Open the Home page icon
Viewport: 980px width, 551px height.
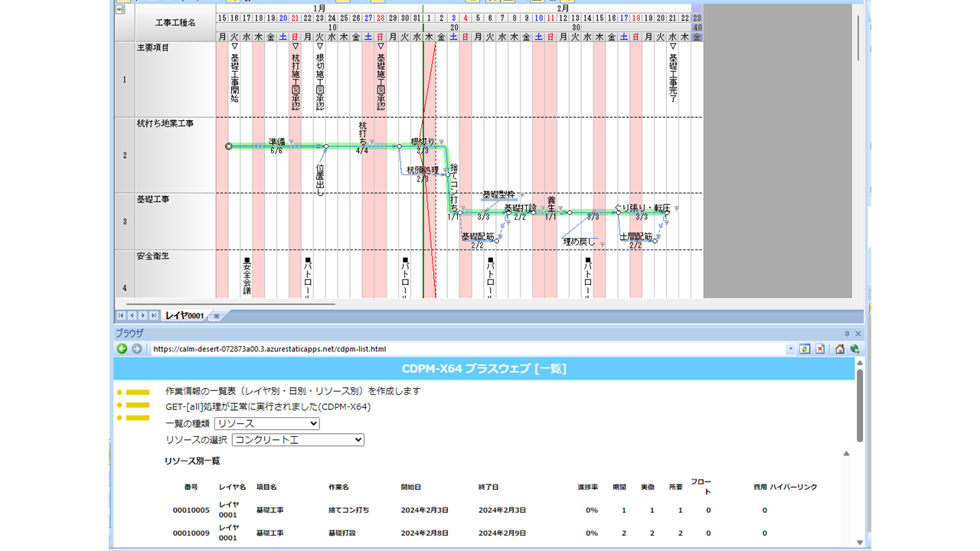coord(840,349)
